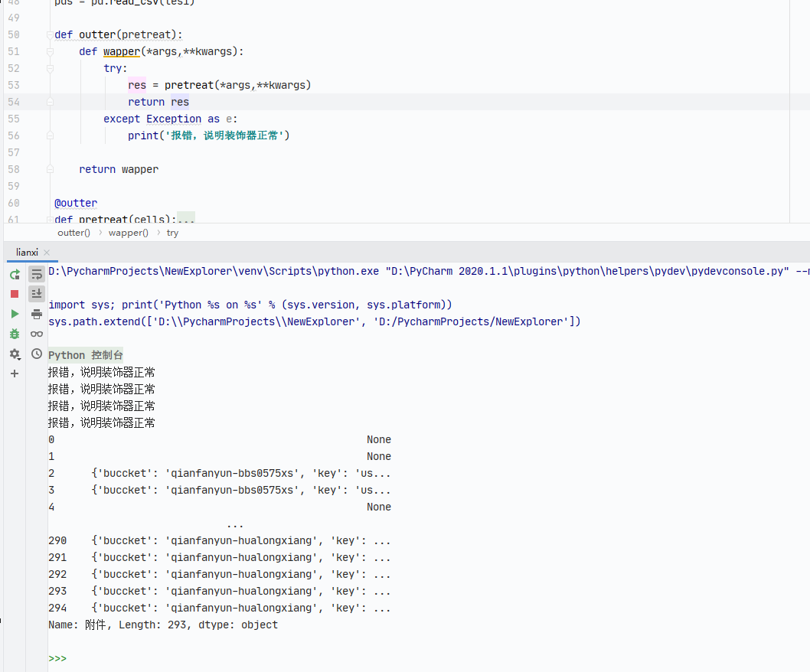Stop the running console with red square

[15, 294]
